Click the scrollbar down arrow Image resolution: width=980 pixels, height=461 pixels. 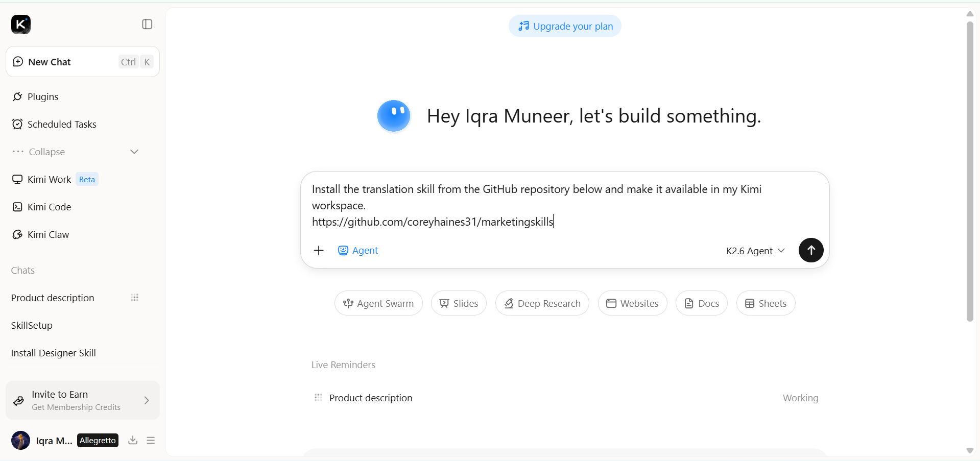point(970,451)
